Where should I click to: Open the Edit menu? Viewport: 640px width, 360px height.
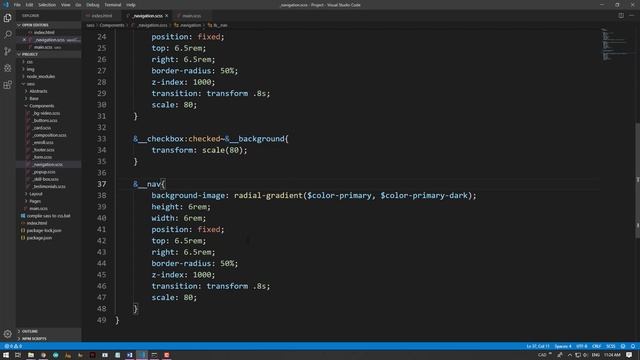pyautogui.click(x=29, y=5)
